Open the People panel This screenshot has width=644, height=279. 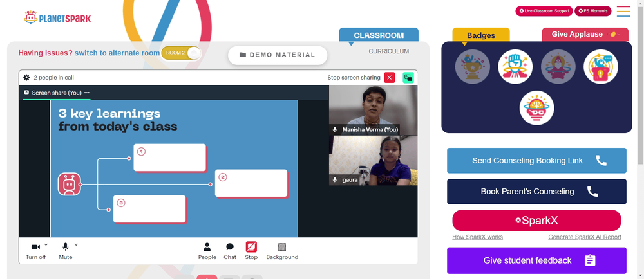[207, 251]
